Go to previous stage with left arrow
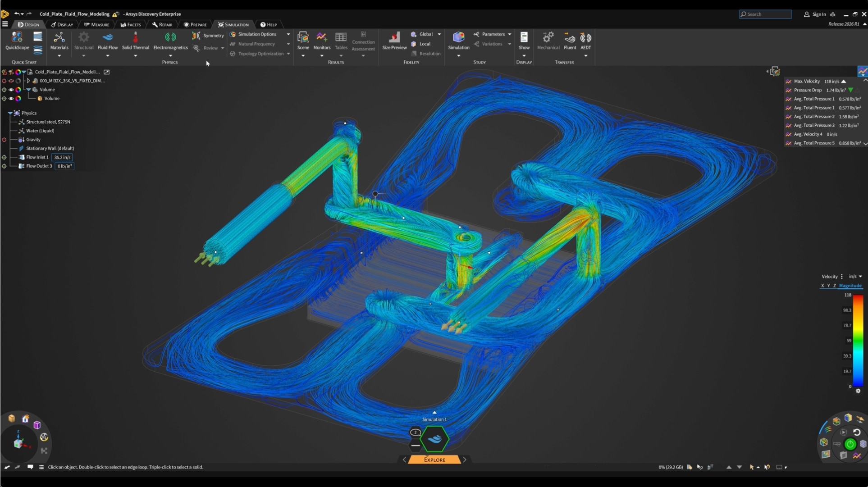This screenshot has width=868, height=487. [404, 460]
